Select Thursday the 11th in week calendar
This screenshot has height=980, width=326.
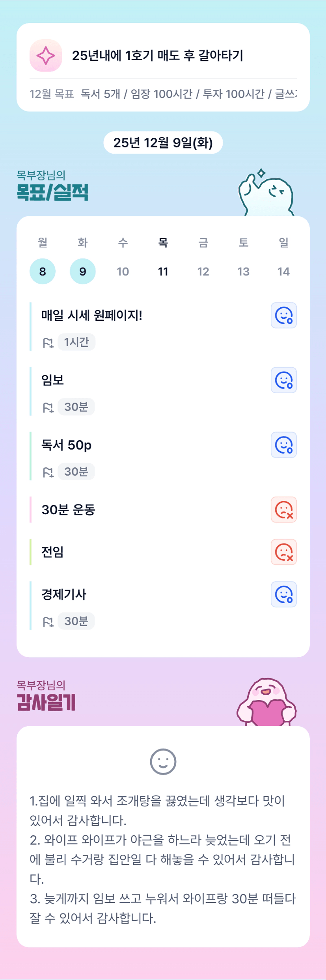(163, 271)
